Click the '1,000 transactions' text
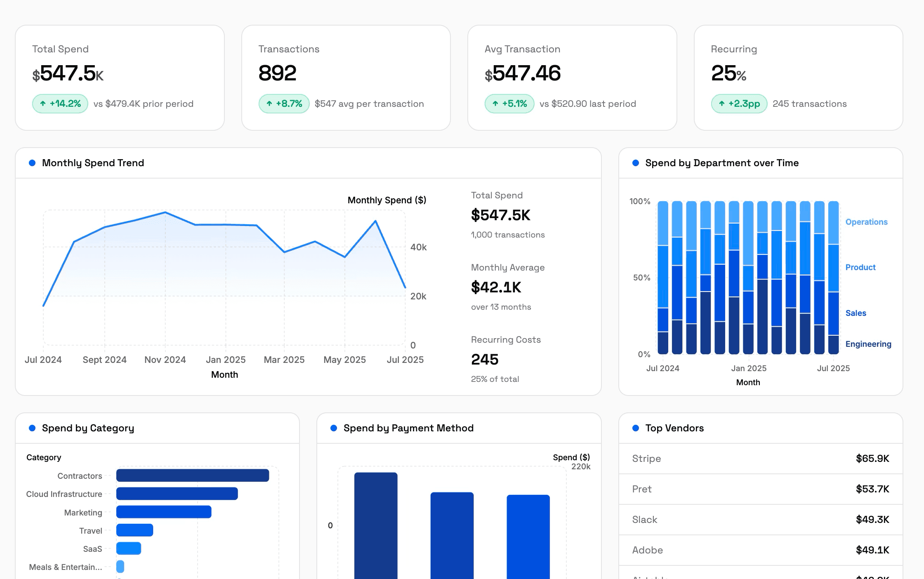The image size is (924, 579). [x=508, y=235]
